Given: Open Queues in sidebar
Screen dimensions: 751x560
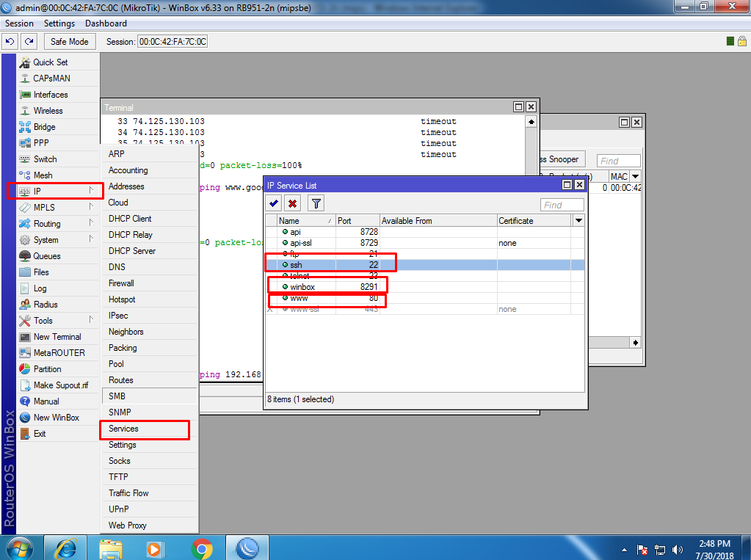Looking at the screenshot, I should pyautogui.click(x=58, y=256).
